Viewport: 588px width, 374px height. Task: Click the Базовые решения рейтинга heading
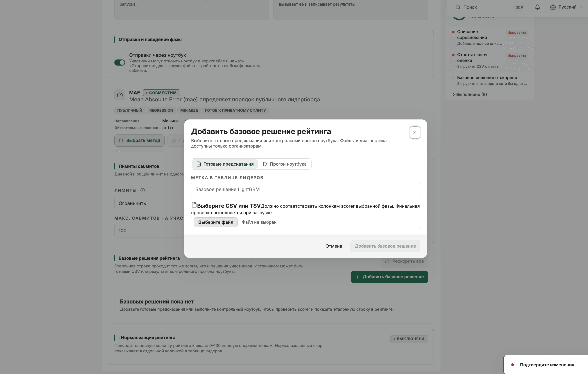[x=149, y=258]
